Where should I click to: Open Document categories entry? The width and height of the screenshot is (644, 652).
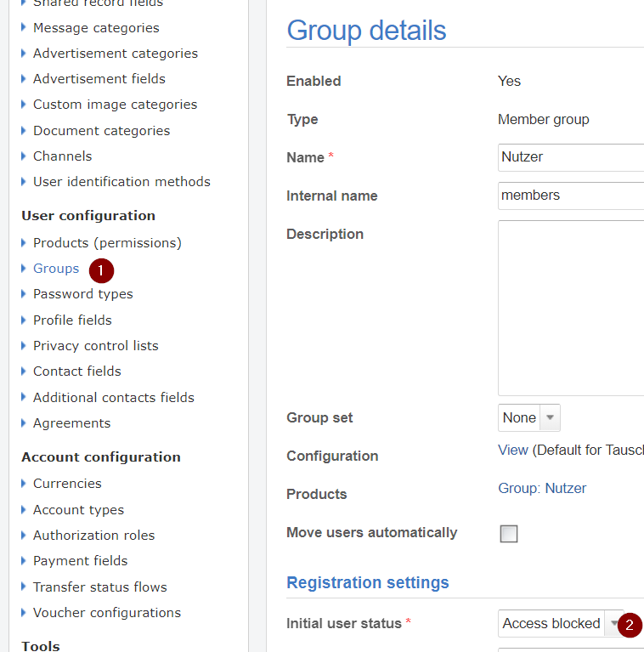coord(101,131)
